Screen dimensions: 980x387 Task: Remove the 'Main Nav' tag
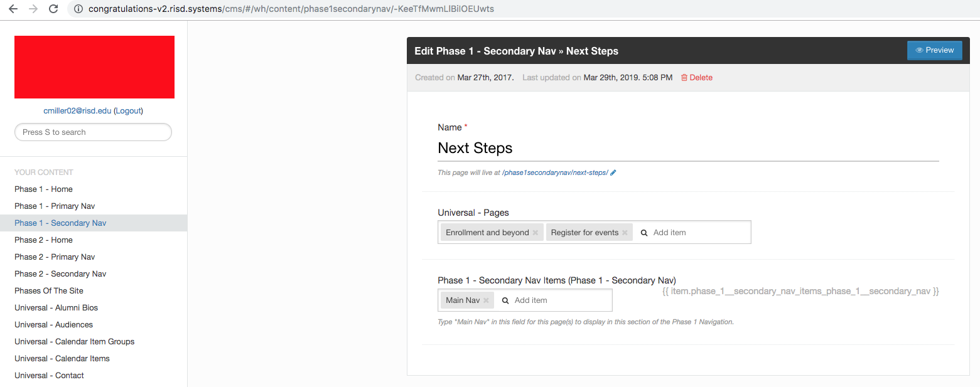487,300
